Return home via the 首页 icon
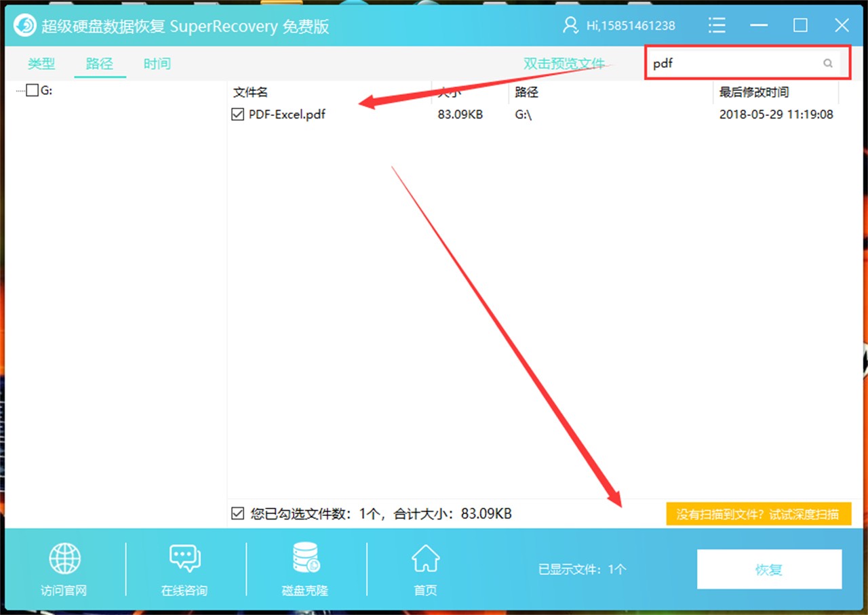Screen dimensions: 868x615 click(x=425, y=557)
